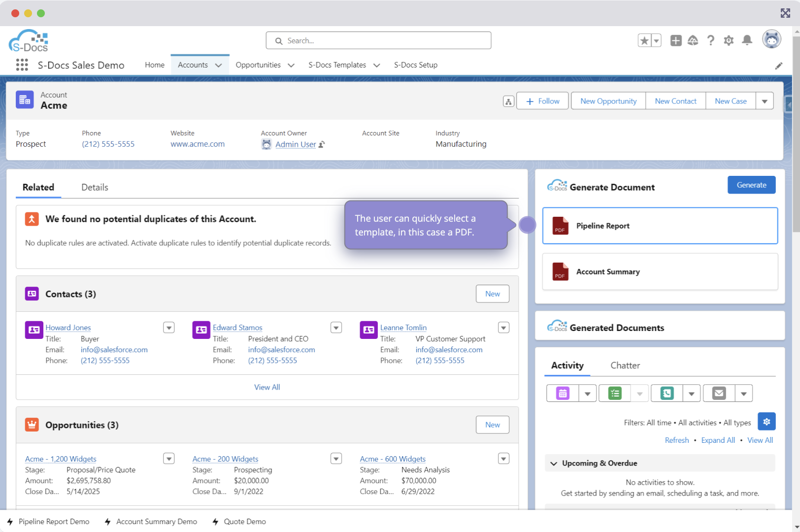The height and width of the screenshot is (532, 800).
Task: Select the Related tab
Action: (x=38, y=187)
